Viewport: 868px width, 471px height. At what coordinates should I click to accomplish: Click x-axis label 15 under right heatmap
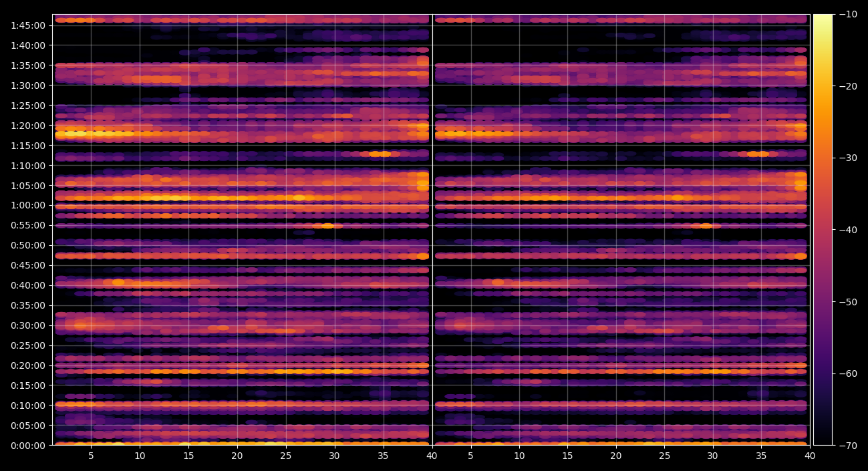tap(567, 456)
